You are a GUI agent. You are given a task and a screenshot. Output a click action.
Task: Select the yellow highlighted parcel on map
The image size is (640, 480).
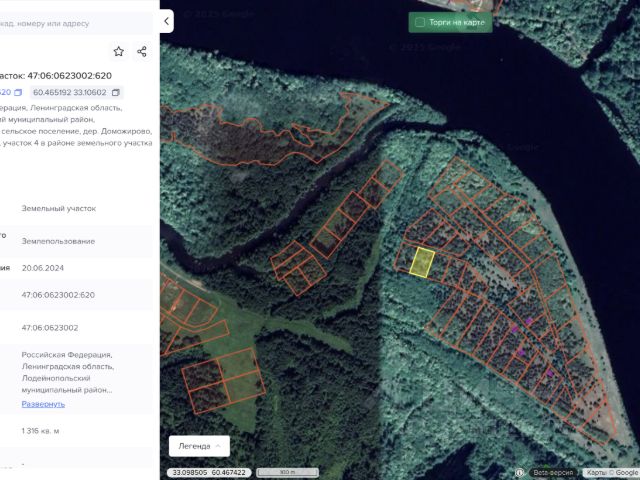422,262
